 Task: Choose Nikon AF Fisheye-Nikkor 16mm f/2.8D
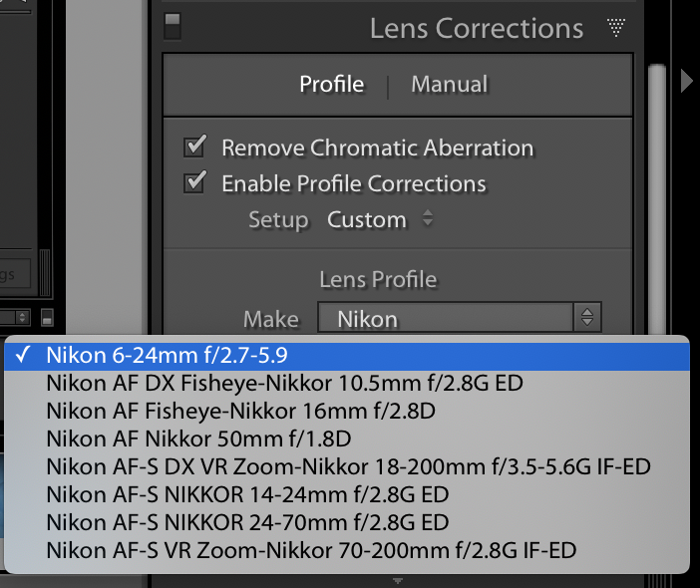tap(347, 411)
